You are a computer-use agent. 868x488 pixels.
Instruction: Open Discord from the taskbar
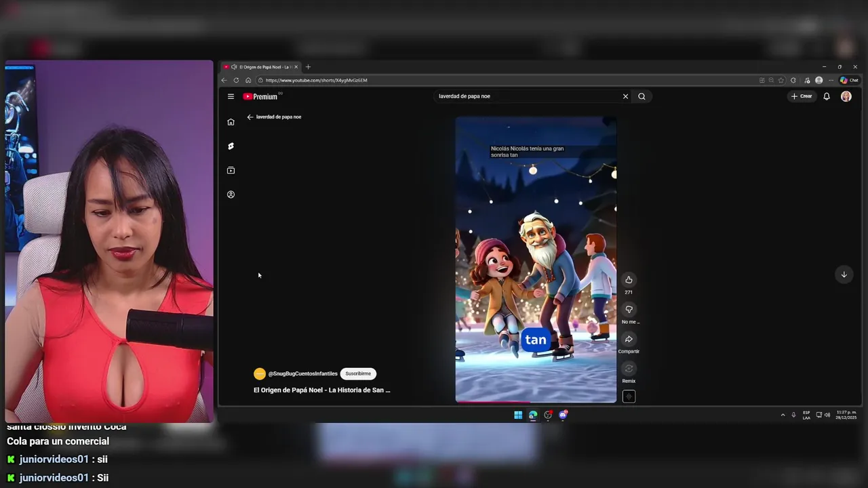(563, 415)
